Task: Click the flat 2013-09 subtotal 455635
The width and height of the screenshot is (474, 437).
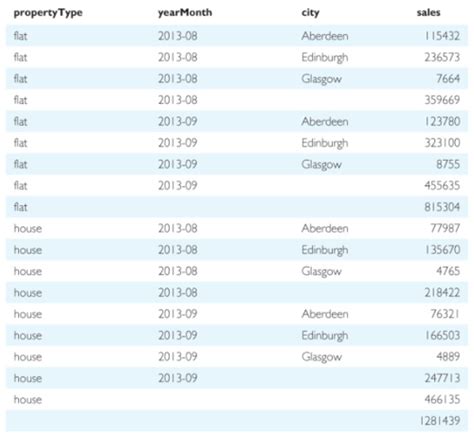Action: coord(442,185)
